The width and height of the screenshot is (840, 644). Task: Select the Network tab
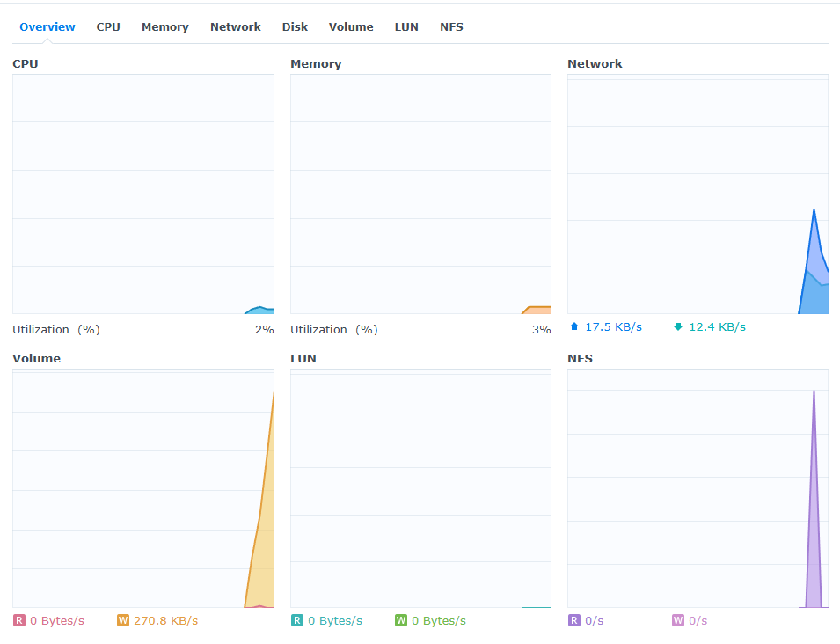click(x=236, y=26)
